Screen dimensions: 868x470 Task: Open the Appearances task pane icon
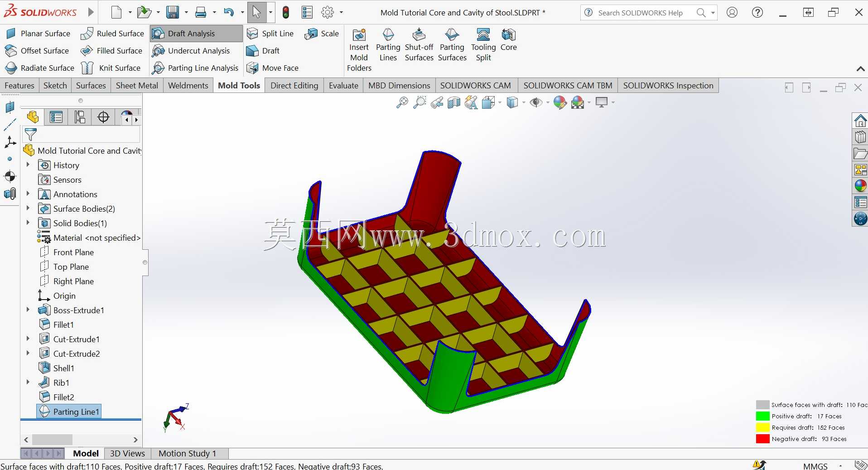tap(860, 186)
